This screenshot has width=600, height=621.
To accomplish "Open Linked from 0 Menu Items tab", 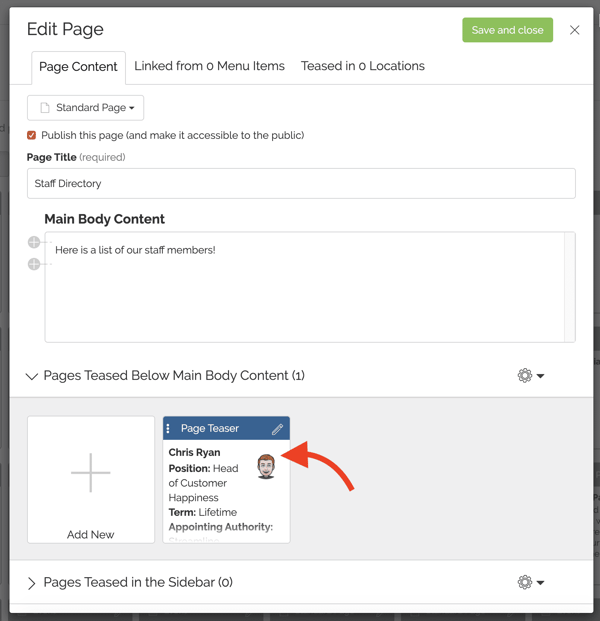I will [x=209, y=66].
